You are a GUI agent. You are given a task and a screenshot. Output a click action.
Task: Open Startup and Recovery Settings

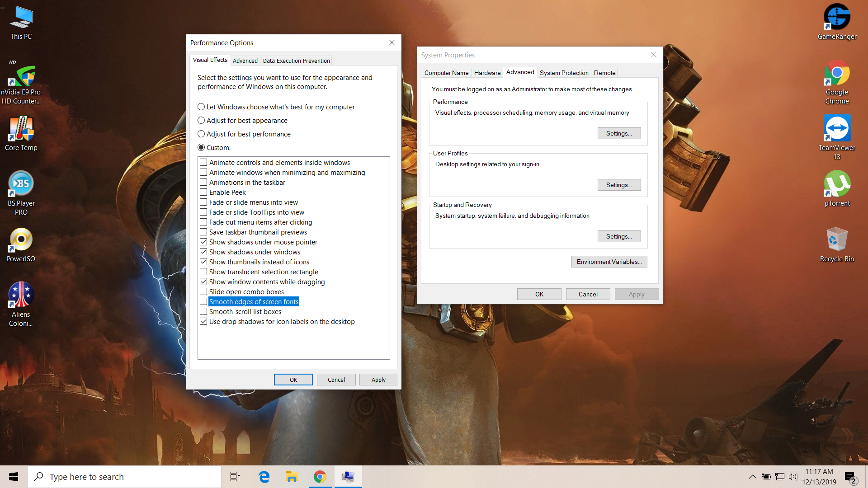(x=619, y=236)
